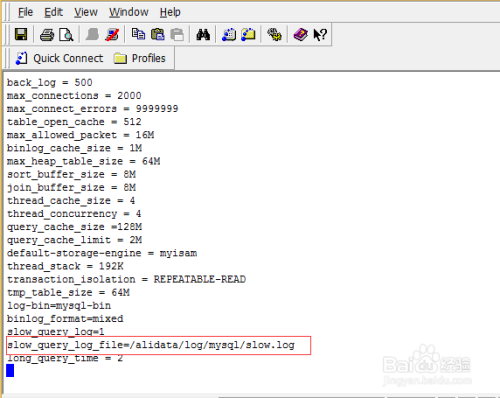Click the Save icon in toolbar
Viewport: 500px width, 398px height.
[21, 34]
